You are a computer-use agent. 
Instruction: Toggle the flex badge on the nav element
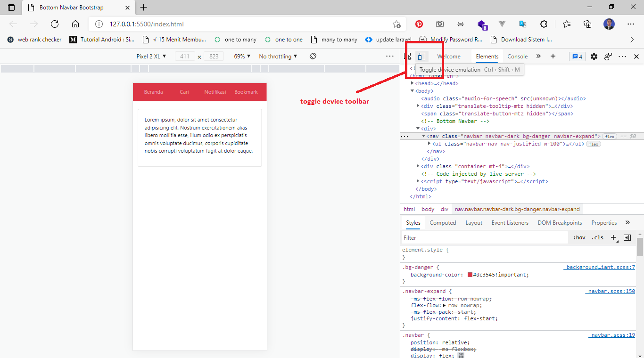coord(610,136)
